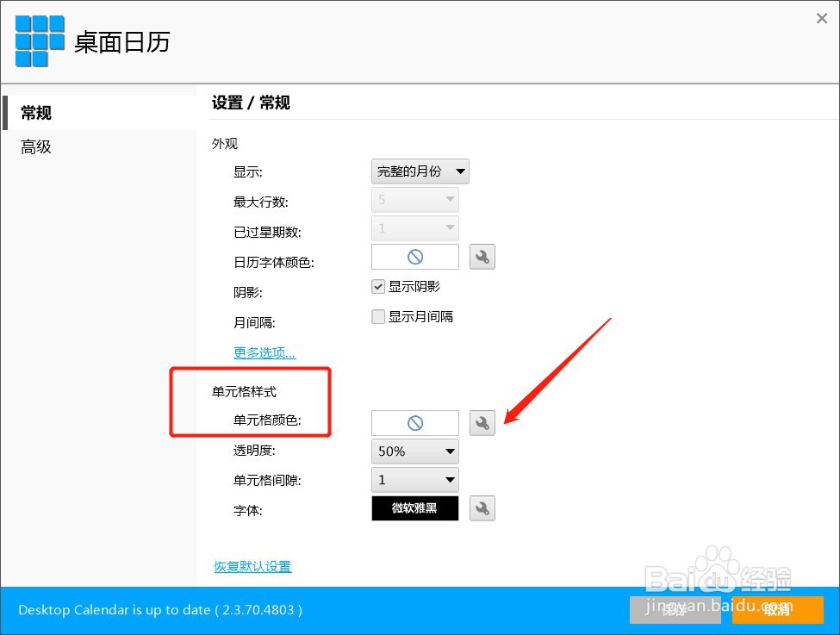Open the 透明度 dropdown set to 50%

point(414,451)
